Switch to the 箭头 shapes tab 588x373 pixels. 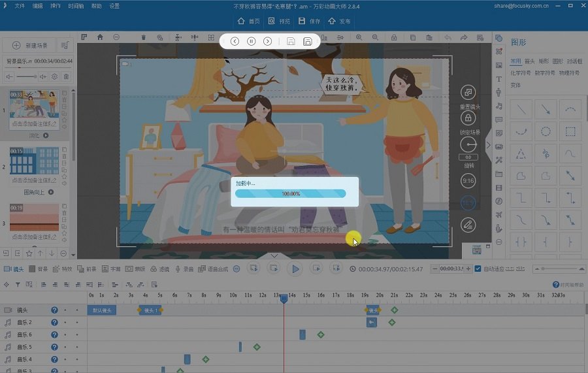click(x=529, y=61)
